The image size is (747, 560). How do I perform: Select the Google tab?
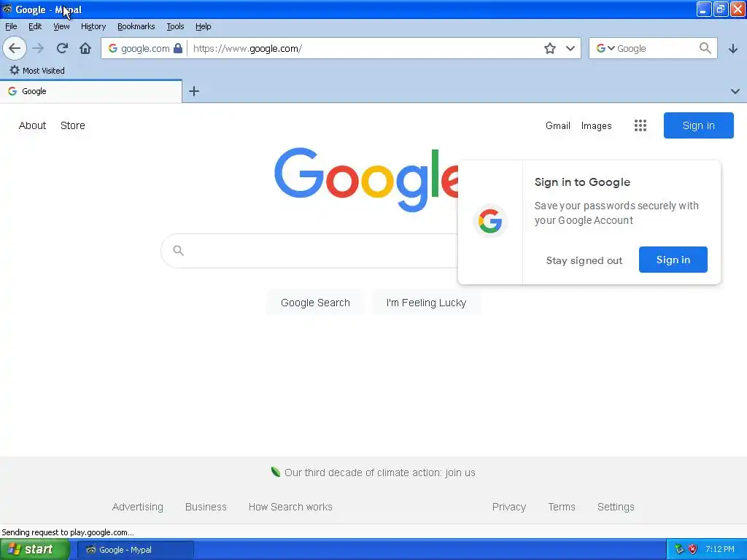tap(90, 91)
